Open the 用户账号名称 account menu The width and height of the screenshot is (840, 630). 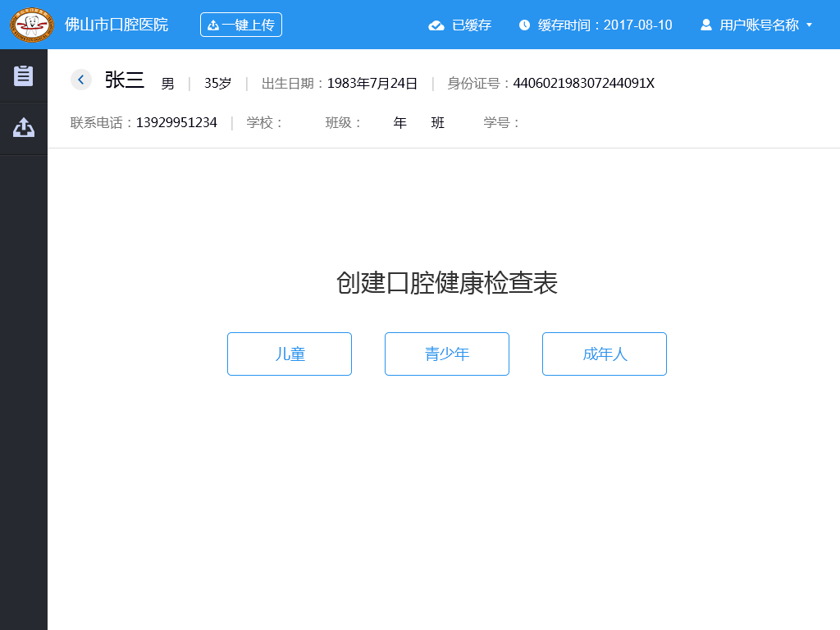click(759, 25)
